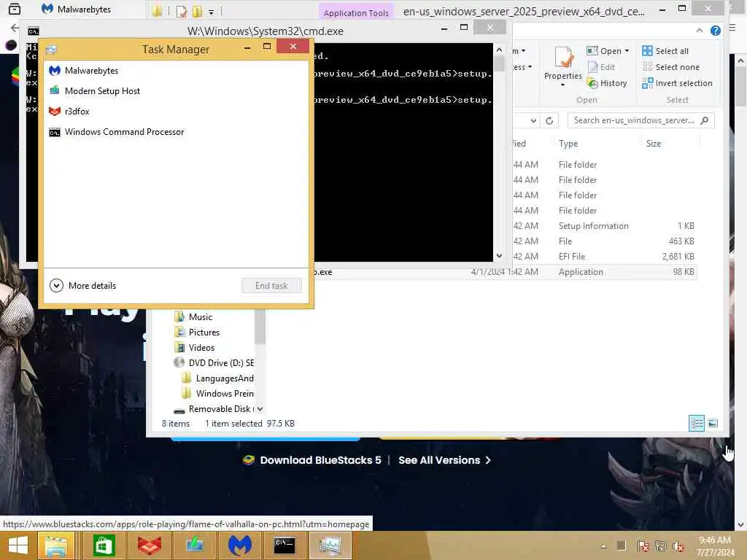Viewport: 747px width, 560px height.
Task: Collapse the Explorer ribbon chevron
Action: pos(699,31)
